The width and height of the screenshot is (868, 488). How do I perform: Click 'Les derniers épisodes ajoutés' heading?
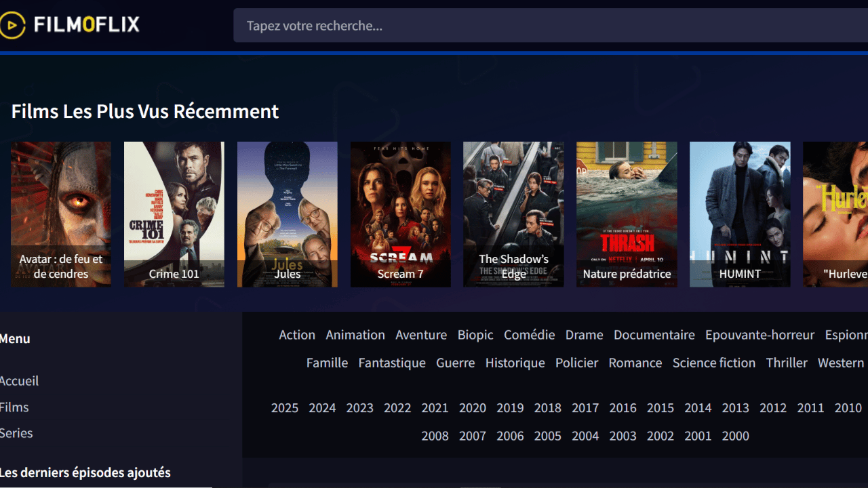[85, 472]
